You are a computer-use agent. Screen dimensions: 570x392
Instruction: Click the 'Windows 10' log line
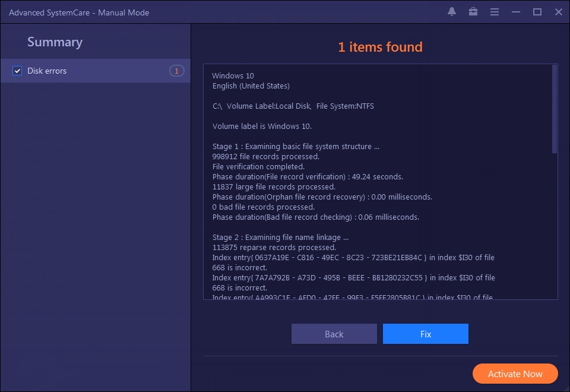click(x=233, y=75)
